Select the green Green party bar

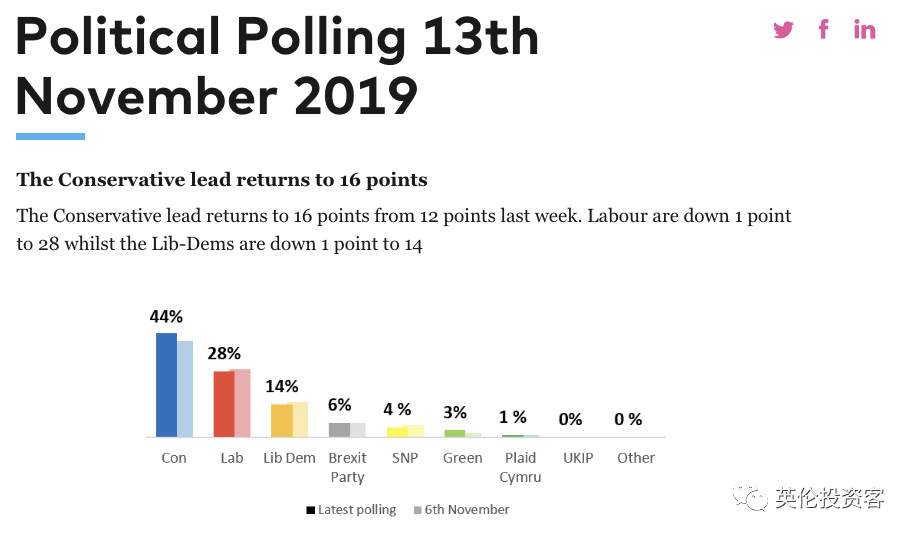(x=455, y=433)
